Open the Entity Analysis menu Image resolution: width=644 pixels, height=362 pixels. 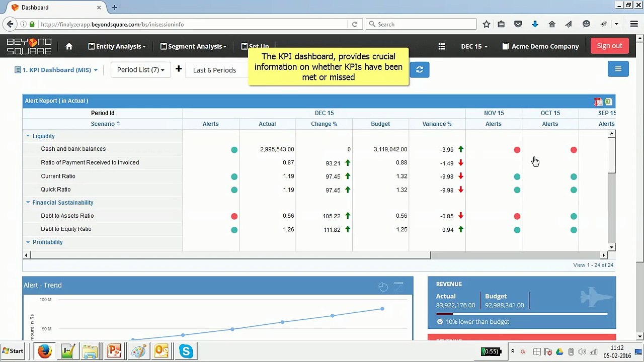pos(117,46)
